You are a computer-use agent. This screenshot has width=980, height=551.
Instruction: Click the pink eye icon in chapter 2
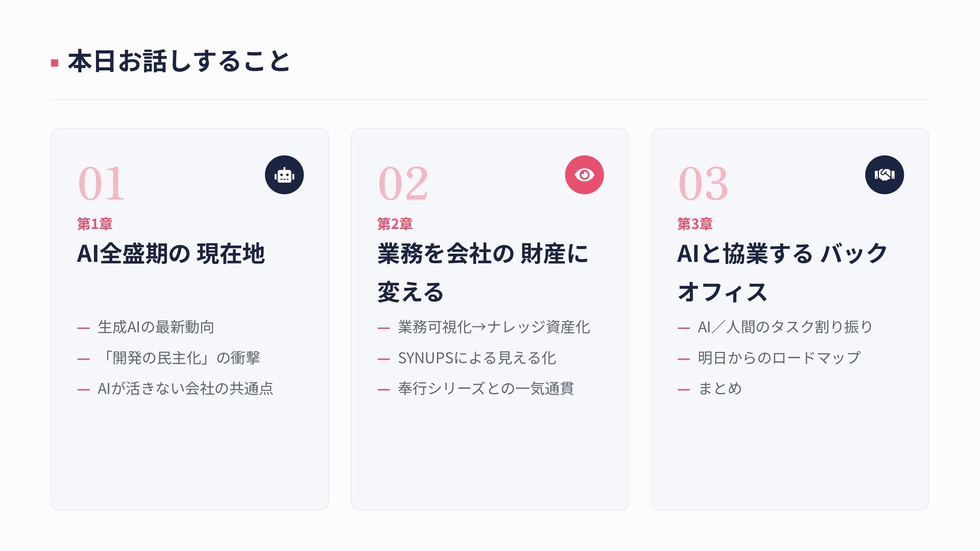584,175
